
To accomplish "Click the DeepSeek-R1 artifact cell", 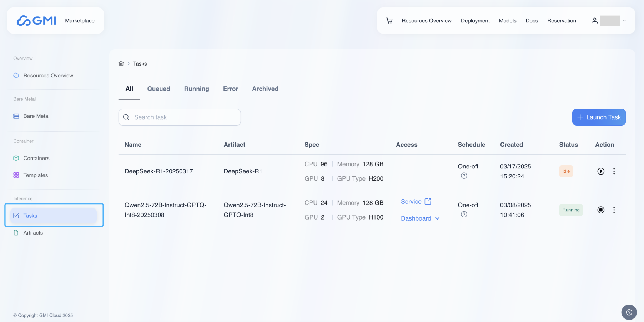I will pos(243,171).
